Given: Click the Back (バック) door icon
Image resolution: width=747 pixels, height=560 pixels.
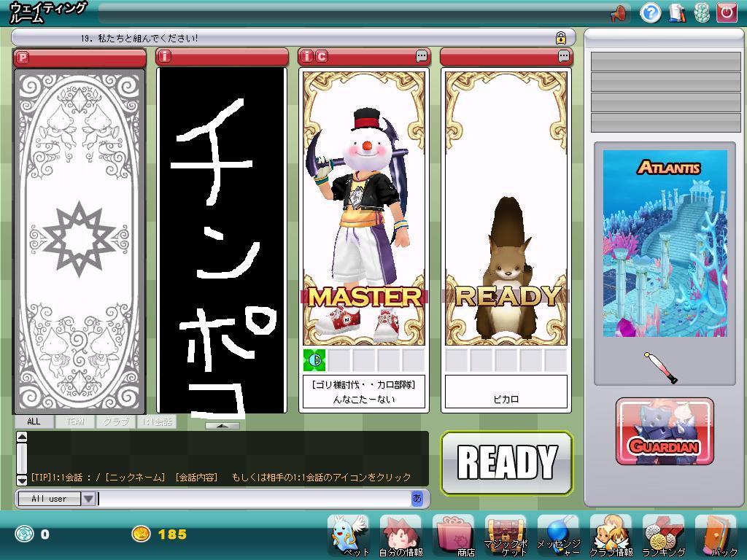Looking at the screenshot, I should click(x=715, y=534).
